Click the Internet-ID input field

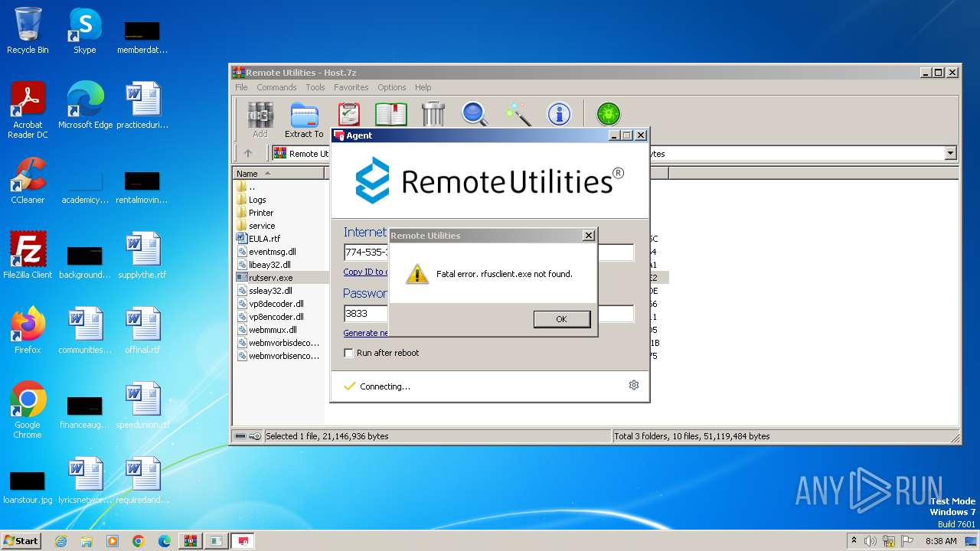click(488, 253)
